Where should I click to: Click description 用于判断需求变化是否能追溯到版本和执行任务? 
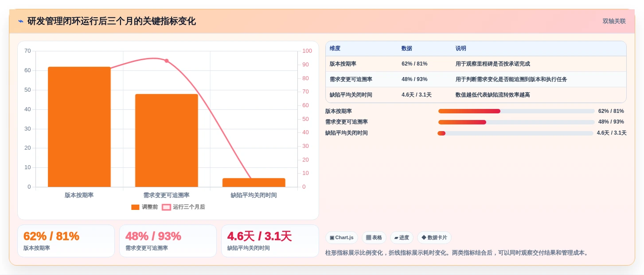pos(511,79)
